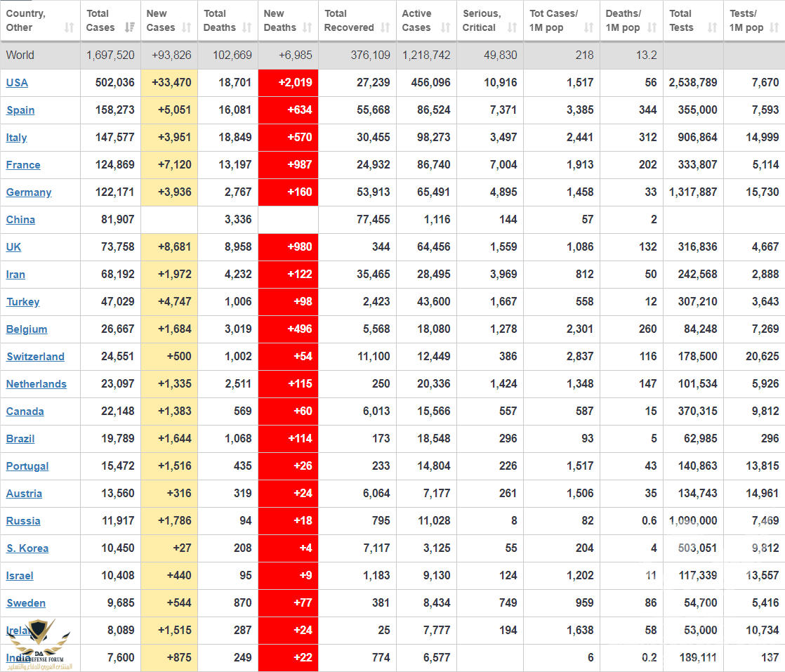Select Turkey total cases 47,029 cell
The image size is (785, 672).
(x=111, y=302)
